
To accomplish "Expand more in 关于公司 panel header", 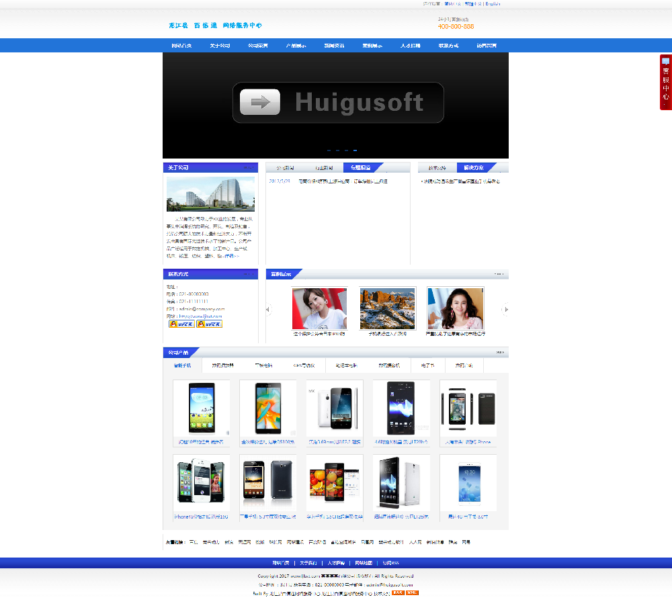I will coord(248,167).
